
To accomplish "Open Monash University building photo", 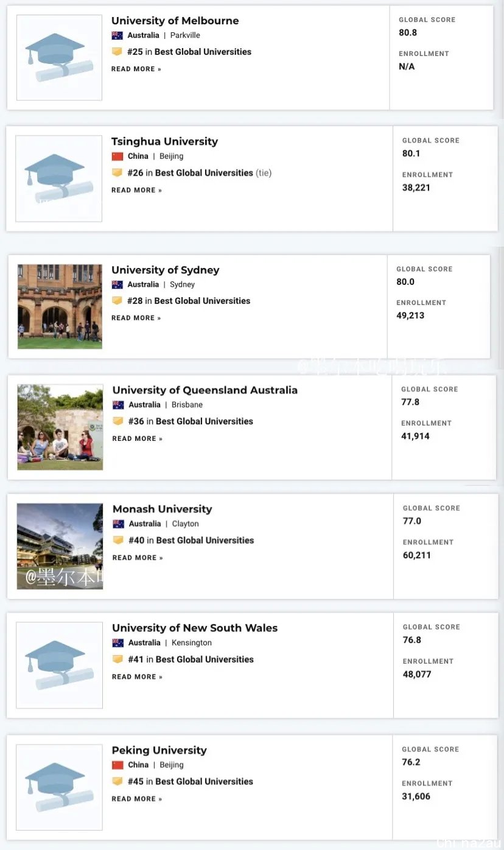I will (x=60, y=546).
